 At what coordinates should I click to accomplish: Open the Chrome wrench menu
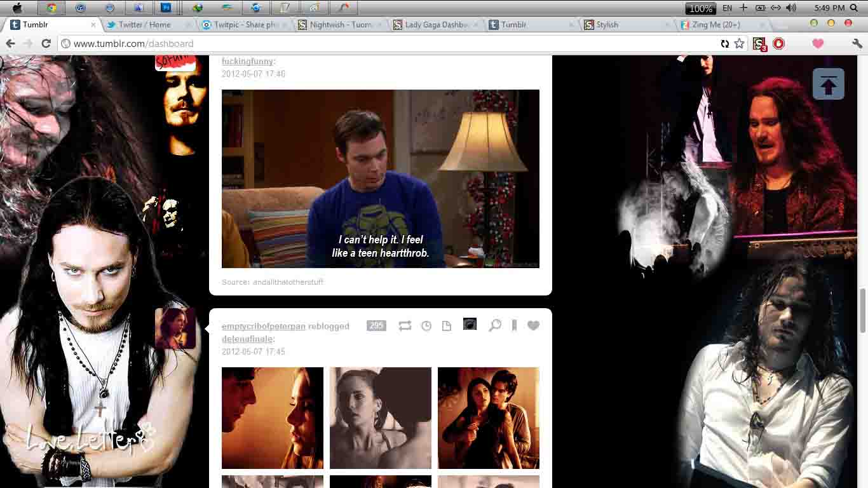pyautogui.click(x=857, y=43)
